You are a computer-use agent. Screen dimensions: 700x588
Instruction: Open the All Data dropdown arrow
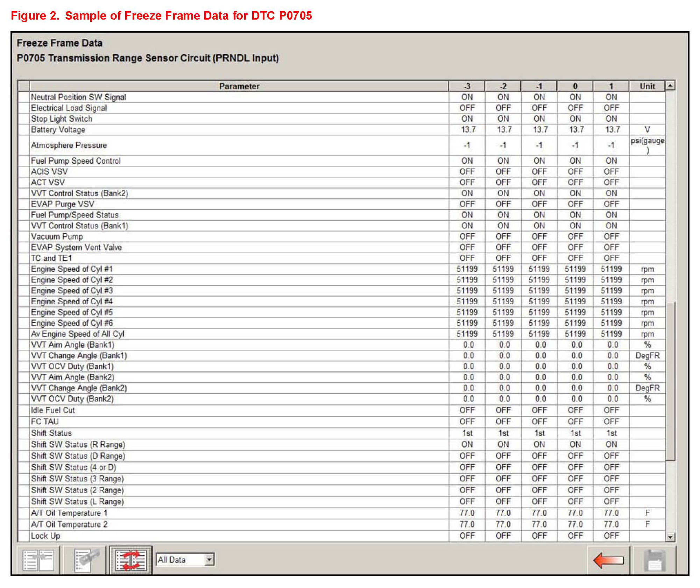(209, 559)
